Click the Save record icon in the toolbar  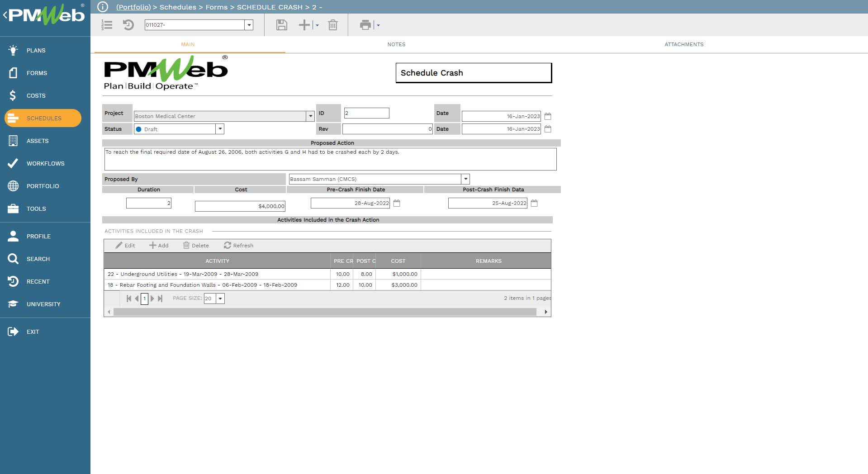280,25
